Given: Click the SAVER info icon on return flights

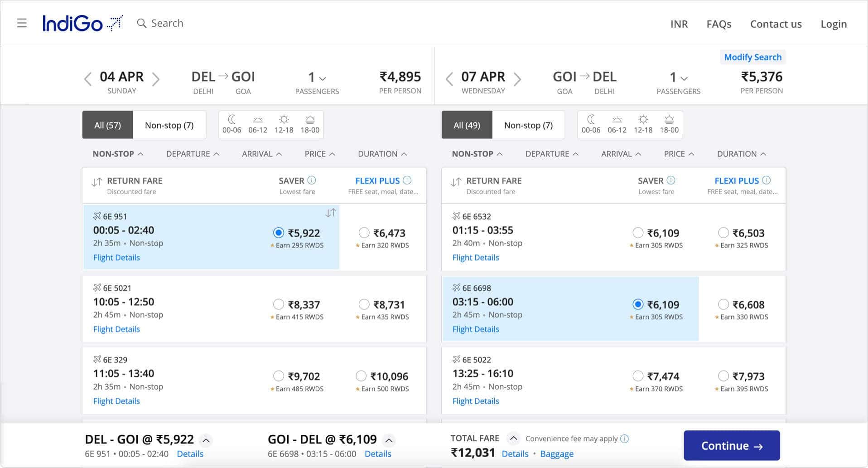Looking at the screenshot, I should (671, 180).
